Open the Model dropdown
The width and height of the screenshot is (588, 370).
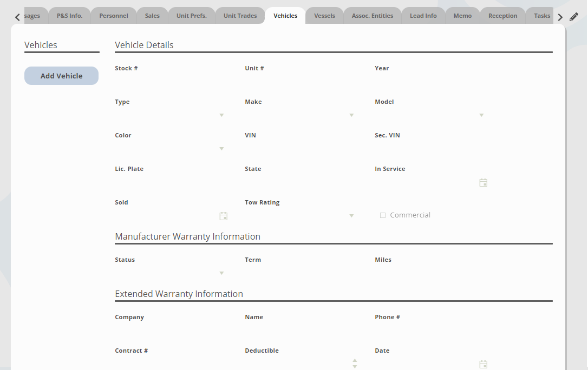click(481, 115)
